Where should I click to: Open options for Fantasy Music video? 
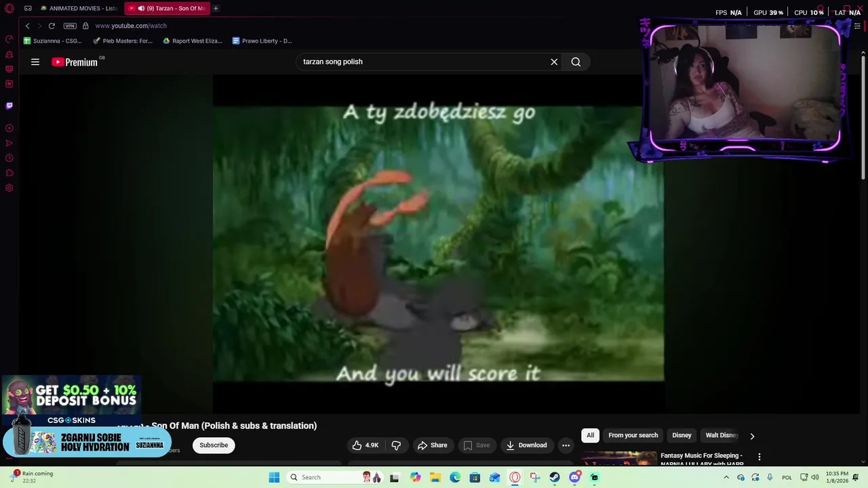(x=759, y=457)
